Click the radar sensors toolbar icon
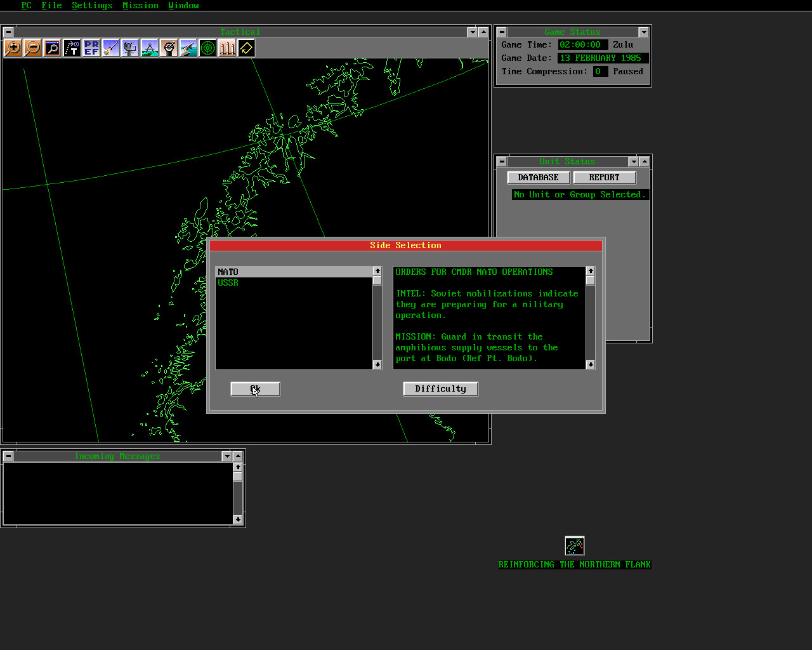 [130, 48]
